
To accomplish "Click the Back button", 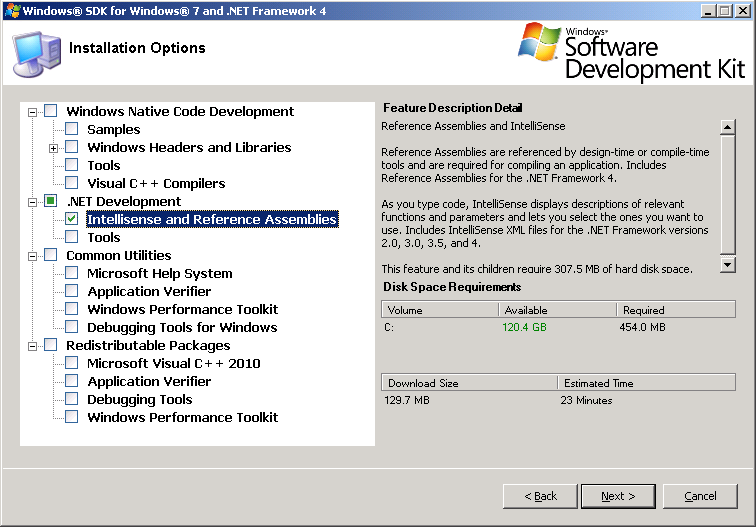I will click(539, 495).
